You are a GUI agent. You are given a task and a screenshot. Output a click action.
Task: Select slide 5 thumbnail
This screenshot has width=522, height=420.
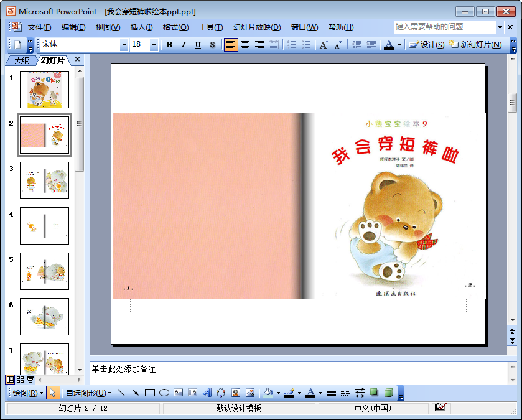44,271
